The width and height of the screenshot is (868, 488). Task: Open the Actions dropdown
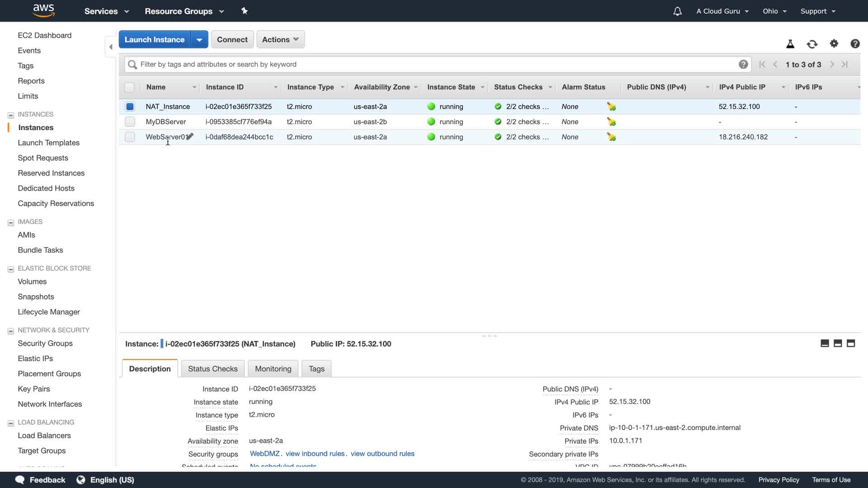(x=280, y=39)
